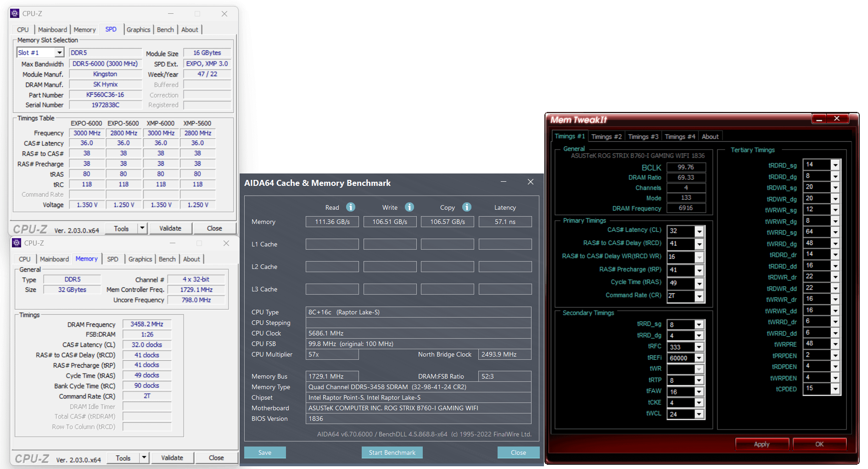Expand the CAS# Latency (CL) dropdown in MemTweakIt
The height and width of the screenshot is (469, 868).
[699, 231]
